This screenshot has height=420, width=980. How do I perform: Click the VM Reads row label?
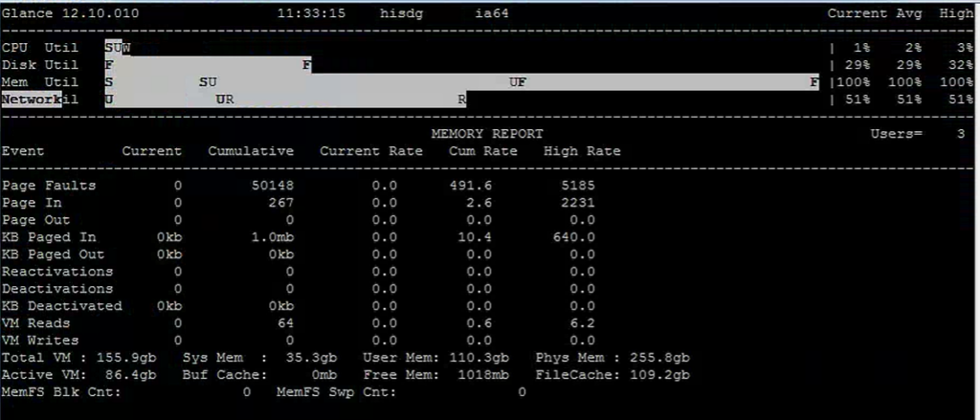click(x=36, y=323)
